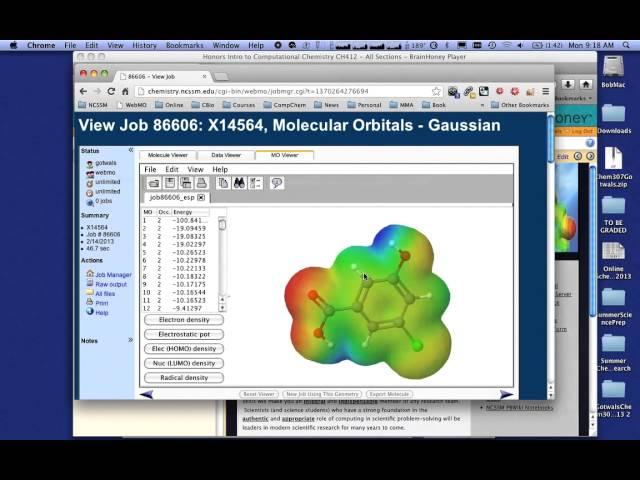Expand the Notes section
The height and width of the screenshot is (480, 640).
[x=131, y=340]
